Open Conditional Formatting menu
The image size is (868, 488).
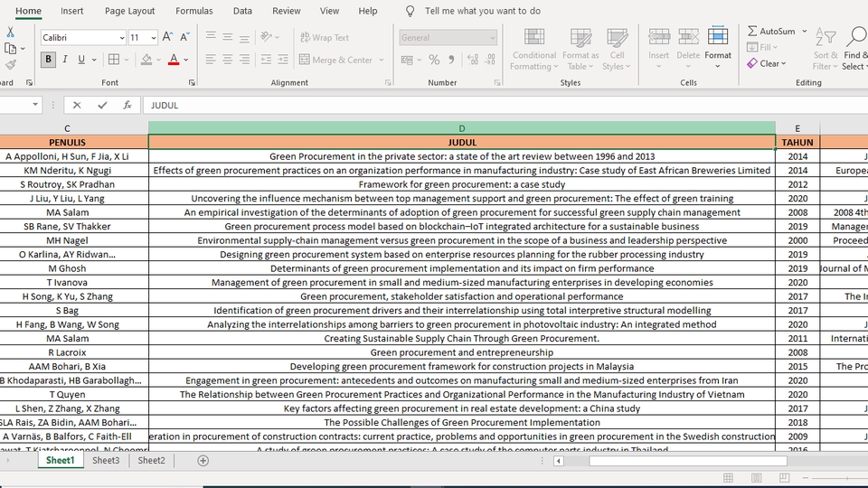[x=534, y=49]
